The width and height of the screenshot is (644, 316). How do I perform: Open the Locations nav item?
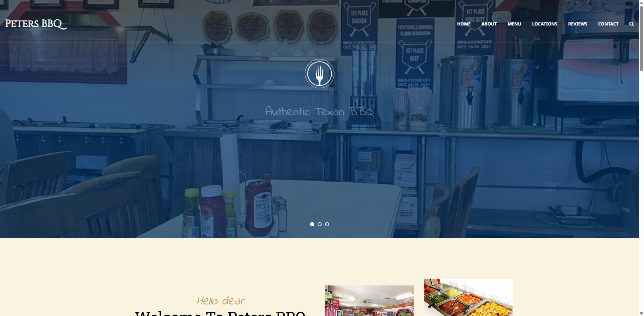tap(544, 24)
